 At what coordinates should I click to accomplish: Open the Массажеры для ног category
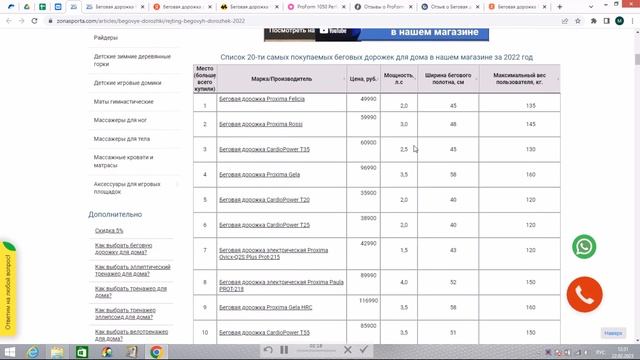click(120, 120)
